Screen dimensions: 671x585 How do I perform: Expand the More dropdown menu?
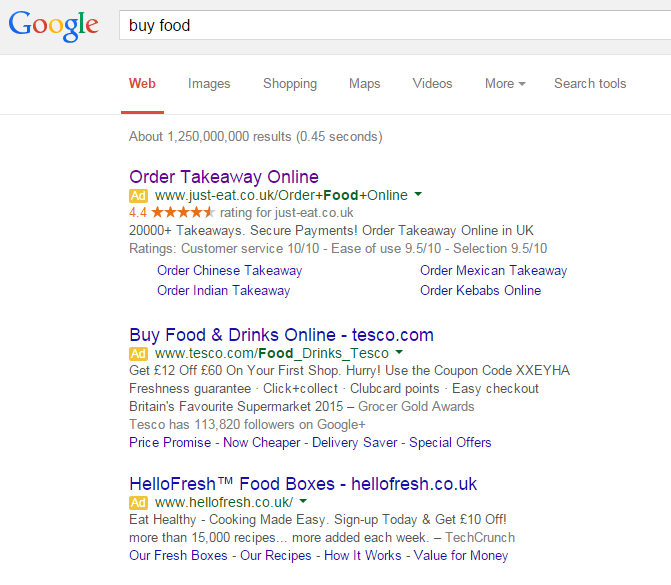click(505, 83)
